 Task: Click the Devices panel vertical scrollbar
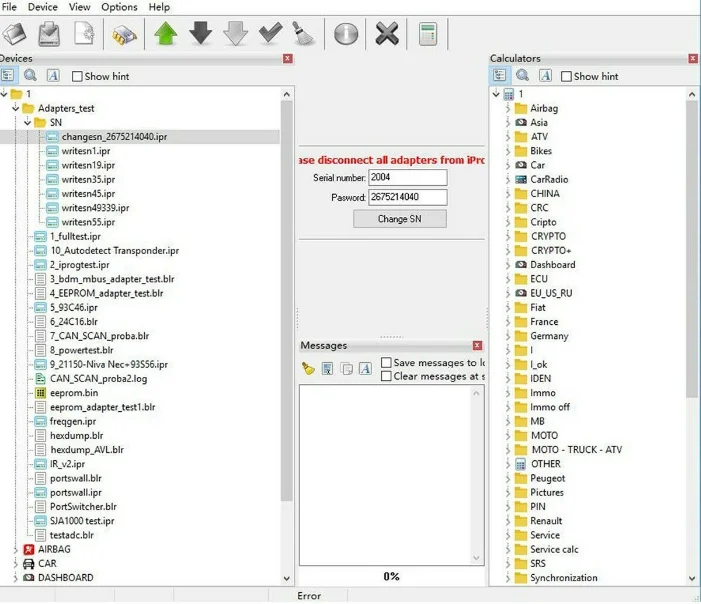point(287,300)
